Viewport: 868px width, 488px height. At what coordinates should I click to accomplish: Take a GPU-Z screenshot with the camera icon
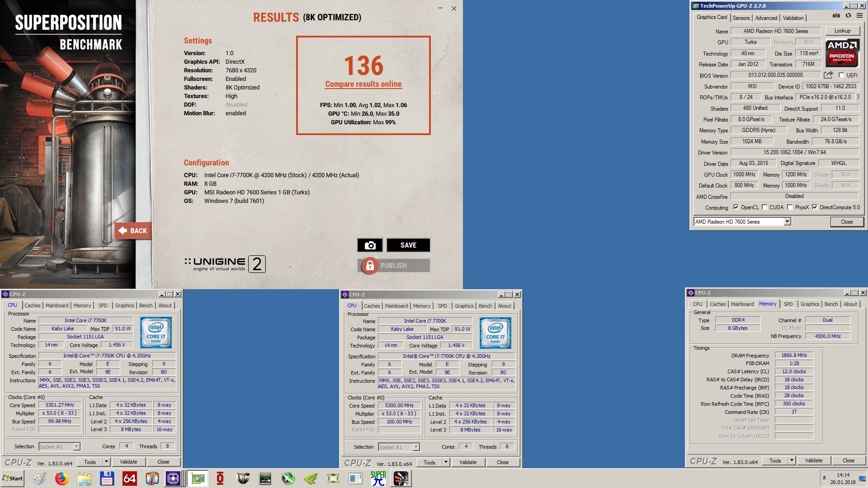pyautogui.click(x=836, y=16)
